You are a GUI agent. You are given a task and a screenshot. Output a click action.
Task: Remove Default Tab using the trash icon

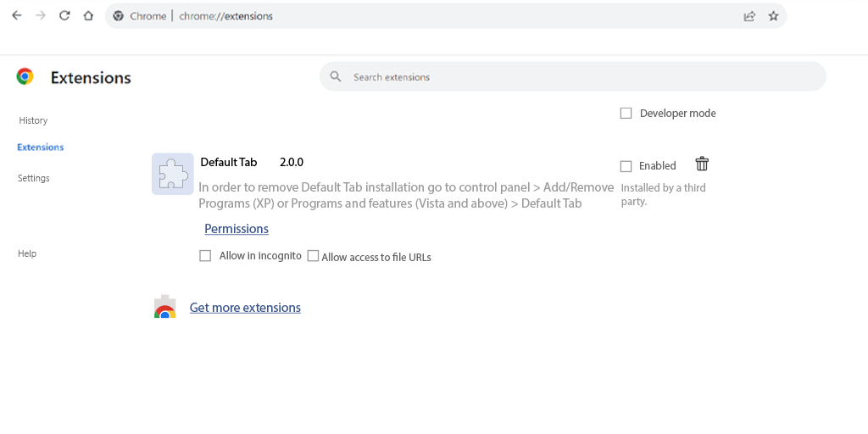point(702,164)
